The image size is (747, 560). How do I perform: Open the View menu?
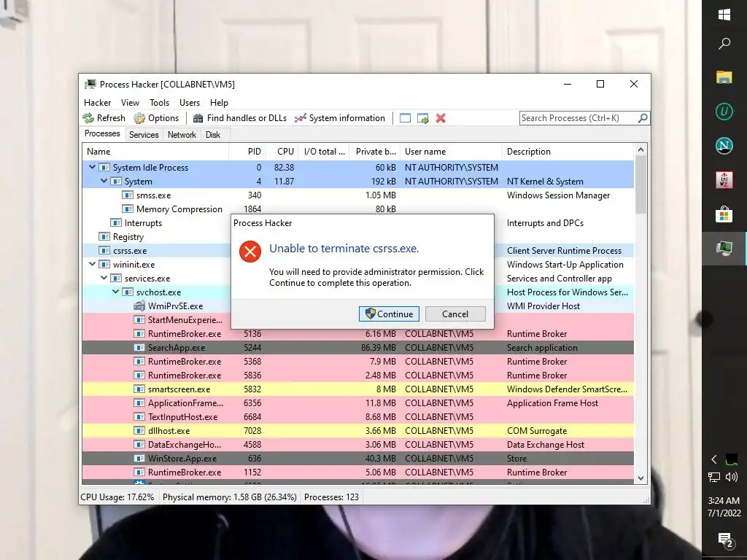[x=130, y=102]
